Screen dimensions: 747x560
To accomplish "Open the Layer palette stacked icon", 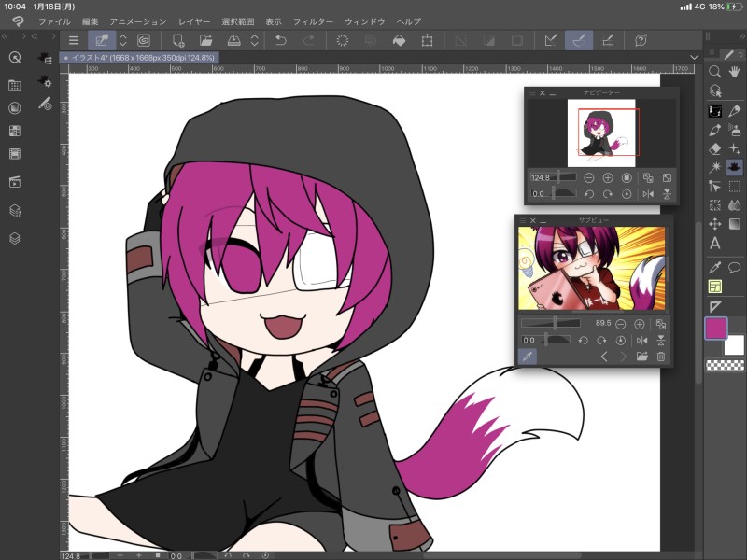I will point(15,238).
